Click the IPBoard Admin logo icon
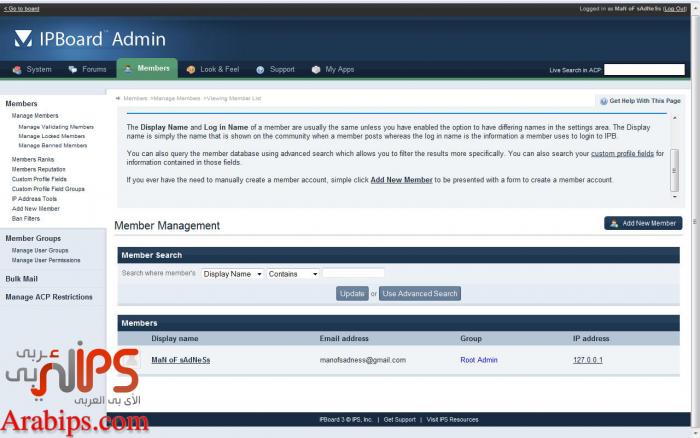 pos(24,39)
